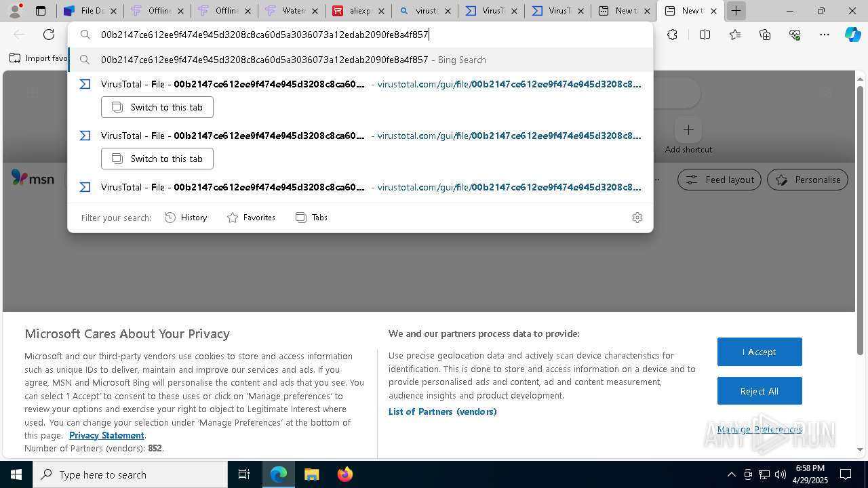868x488 pixels.
Task: Open the Personalise button
Action: click(x=808, y=180)
